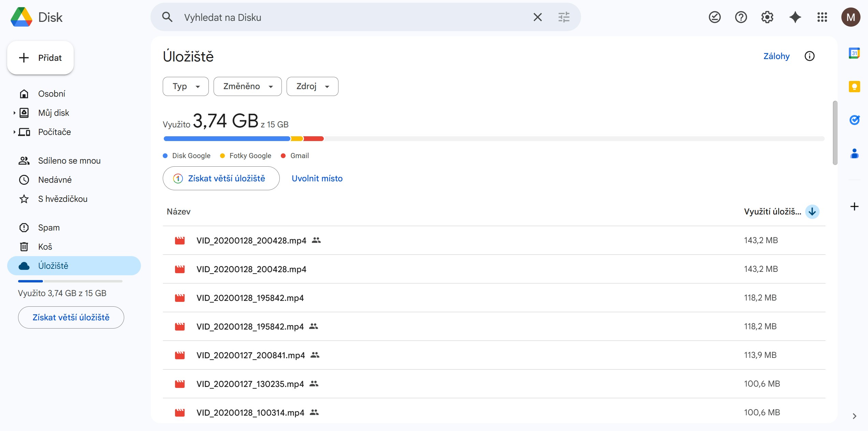Open the Zdroj filter dropdown
Image resolution: width=868 pixels, height=431 pixels.
click(x=312, y=86)
